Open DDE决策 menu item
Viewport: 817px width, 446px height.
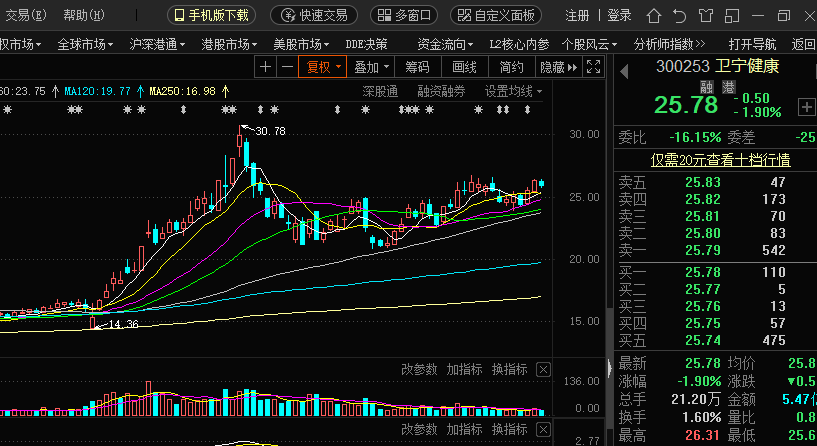[366, 45]
